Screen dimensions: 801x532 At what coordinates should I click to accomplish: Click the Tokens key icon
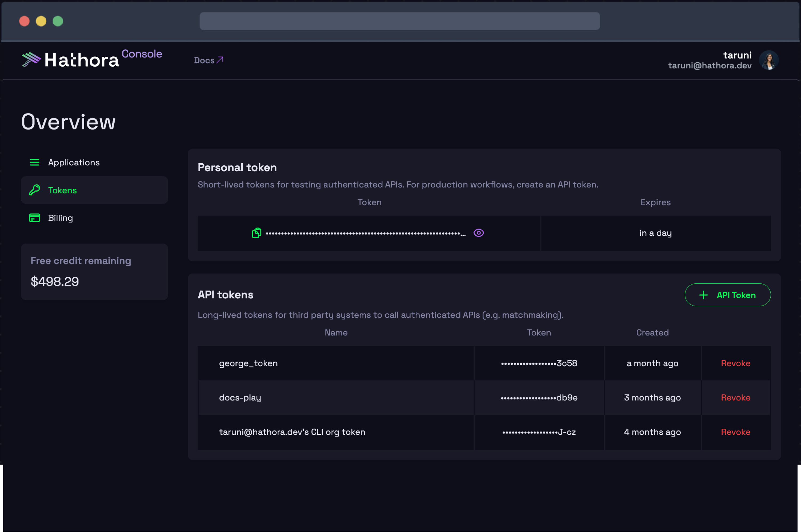(35, 190)
